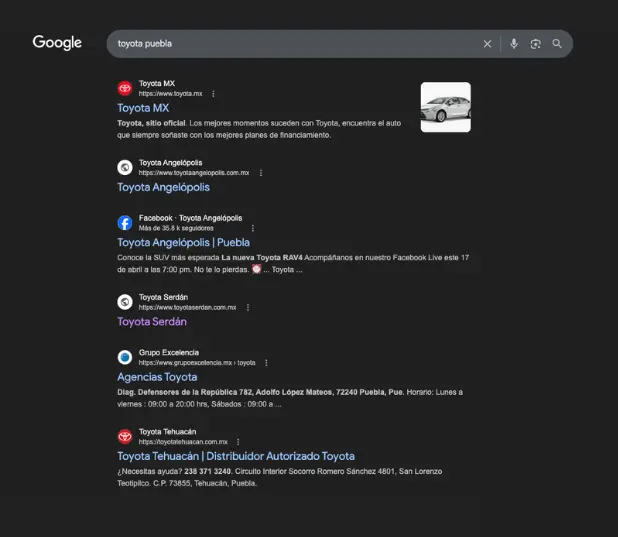Open the Toyota MX result title
This screenshot has height=537, width=618.
coord(143,108)
